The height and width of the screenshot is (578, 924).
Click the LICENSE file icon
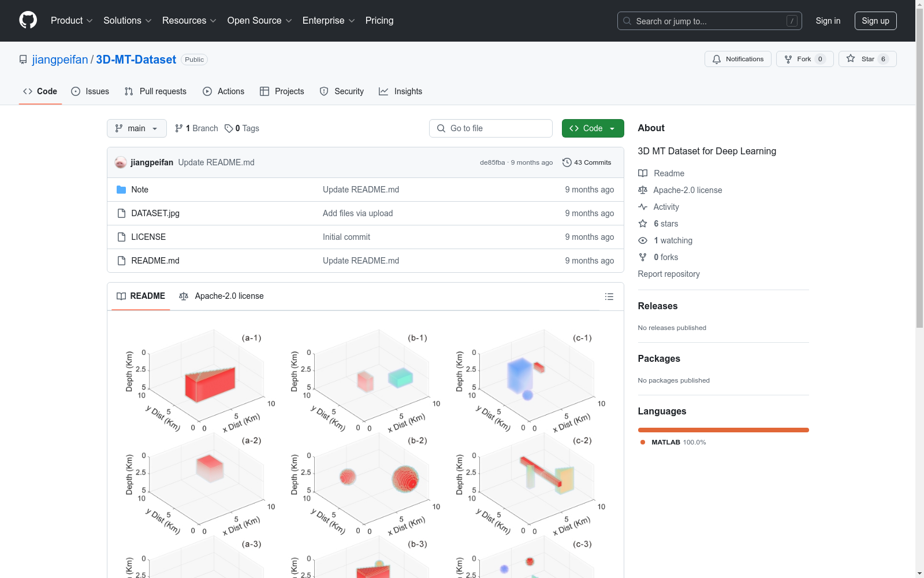pos(121,237)
